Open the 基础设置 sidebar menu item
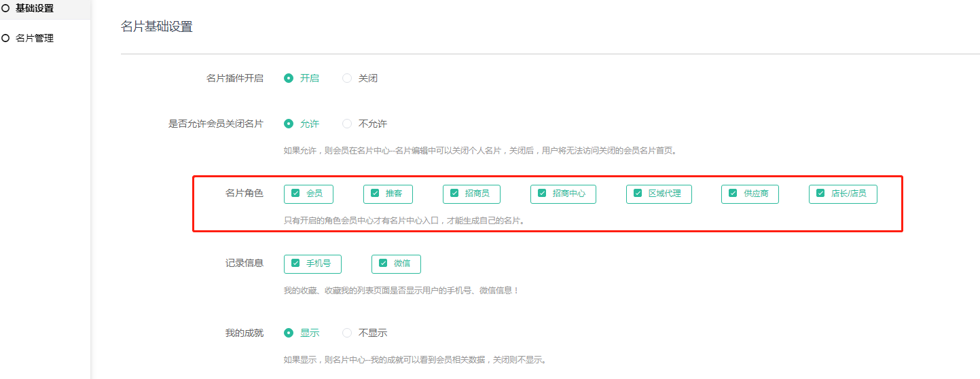Screen dimensions: 980x379 coord(34,8)
